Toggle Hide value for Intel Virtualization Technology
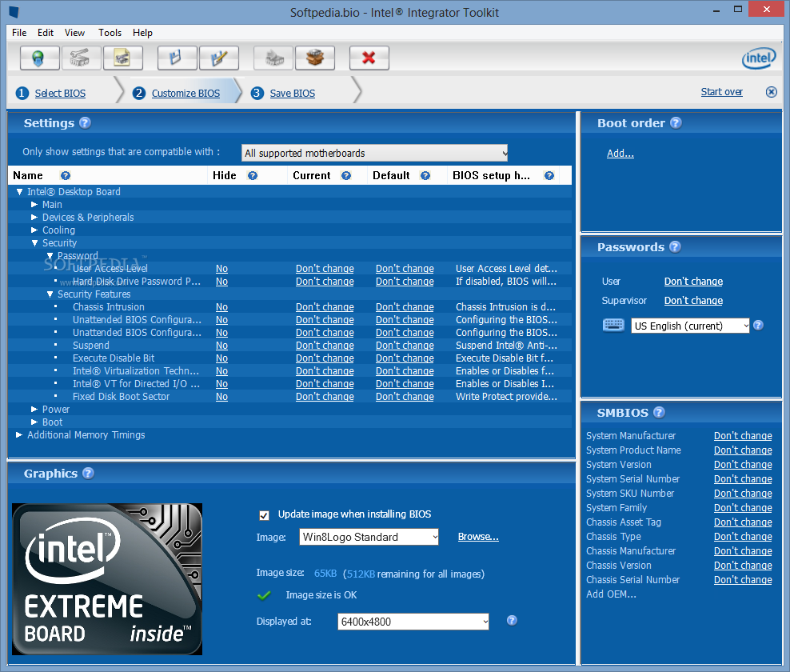This screenshot has width=790, height=672. pyautogui.click(x=221, y=371)
